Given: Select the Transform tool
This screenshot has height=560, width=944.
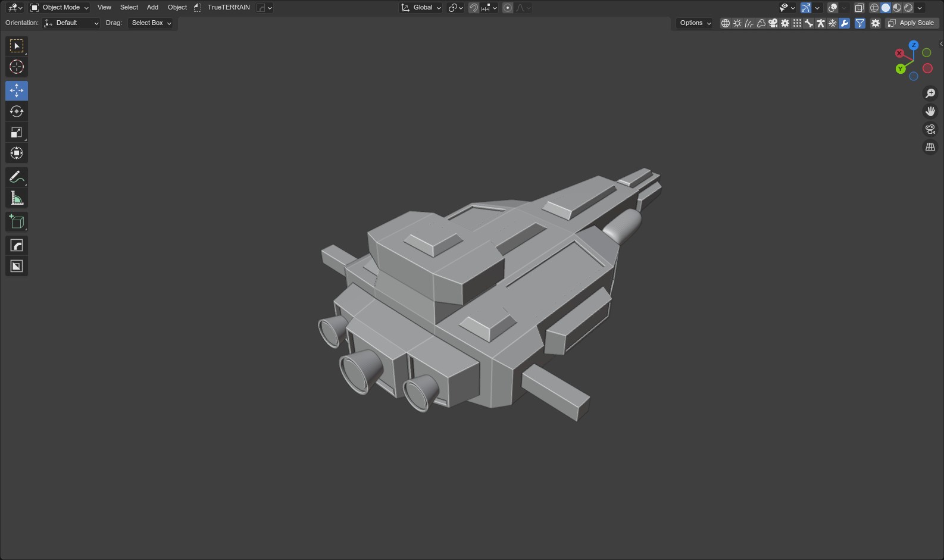Looking at the screenshot, I should click(17, 153).
